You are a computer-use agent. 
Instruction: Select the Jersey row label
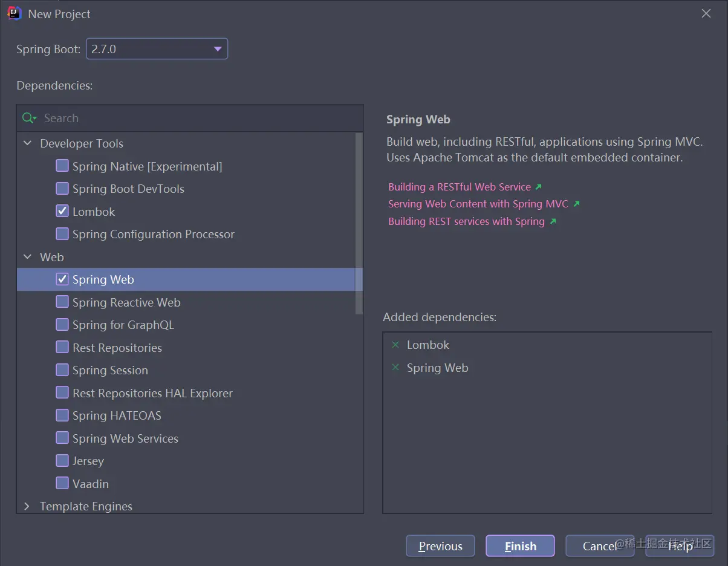pos(88,461)
